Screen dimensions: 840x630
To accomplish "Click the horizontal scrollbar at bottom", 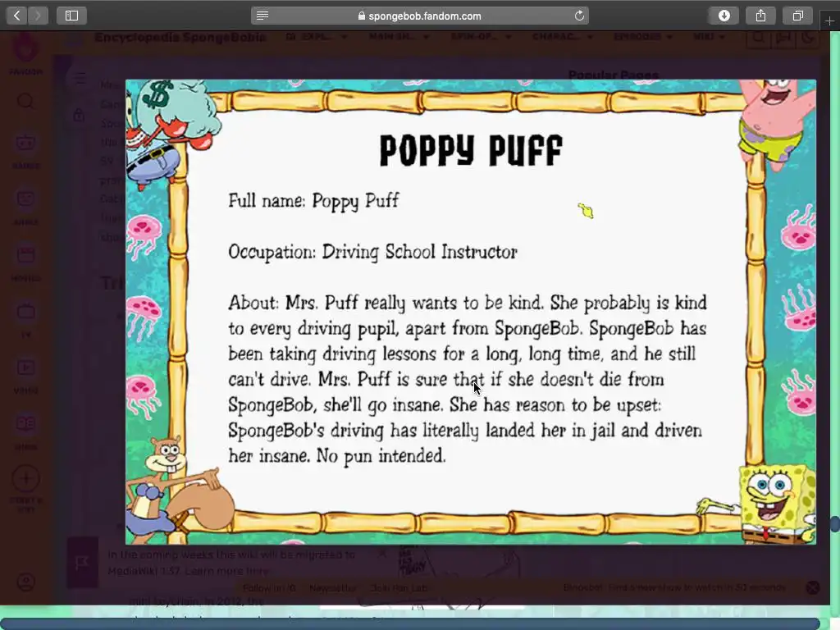I will (x=410, y=623).
